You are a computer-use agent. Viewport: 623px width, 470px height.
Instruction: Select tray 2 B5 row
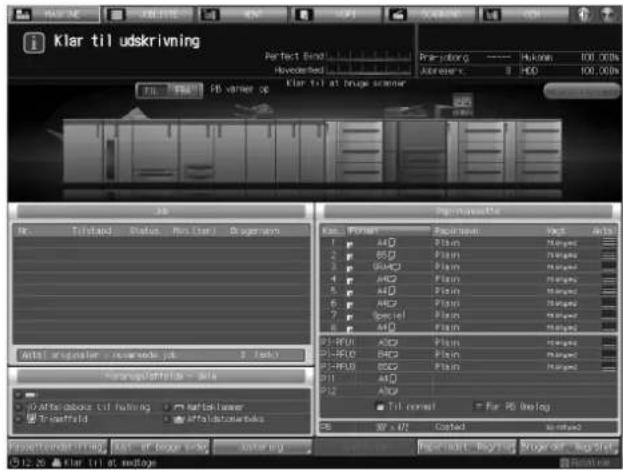[x=468, y=255]
